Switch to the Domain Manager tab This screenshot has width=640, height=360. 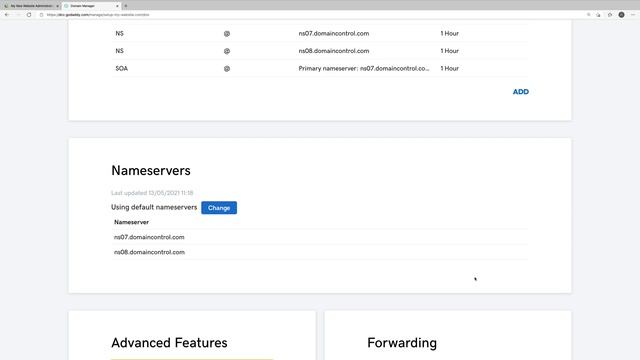coord(91,6)
